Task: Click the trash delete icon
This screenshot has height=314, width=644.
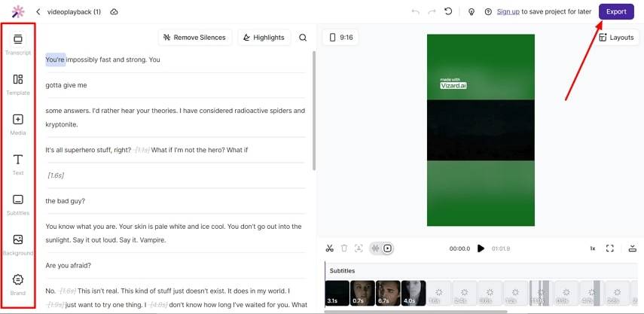Action: (344, 248)
